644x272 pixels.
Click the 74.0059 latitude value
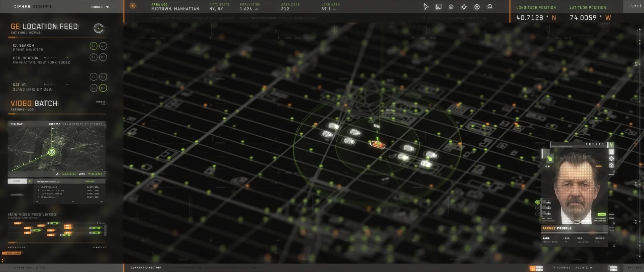583,18
